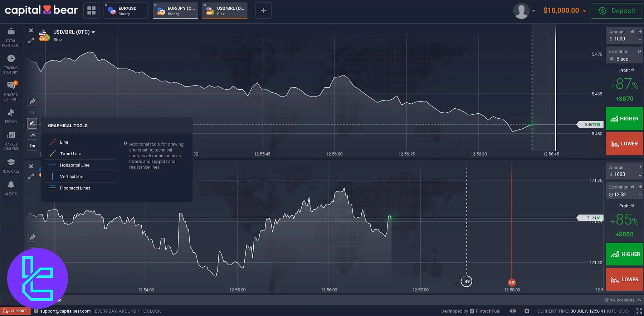Open Total Portfolio sidebar panel
The height and width of the screenshot is (316, 644).
coord(11,37)
